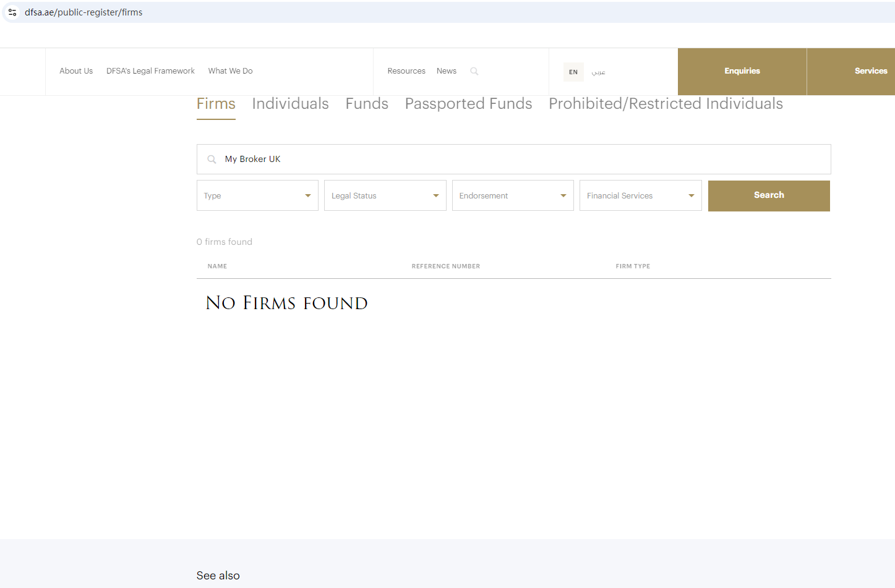Select EN language option
Screen dimensions: 895x588
point(573,72)
